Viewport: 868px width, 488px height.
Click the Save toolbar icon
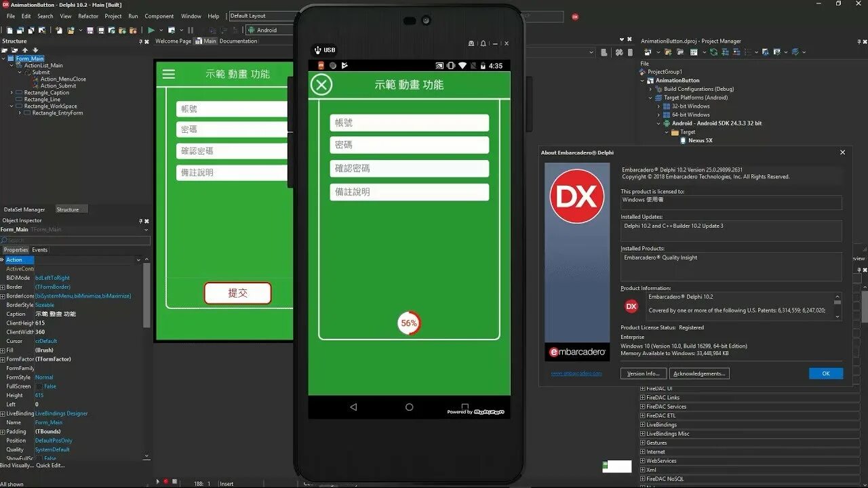pyautogui.click(x=91, y=30)
